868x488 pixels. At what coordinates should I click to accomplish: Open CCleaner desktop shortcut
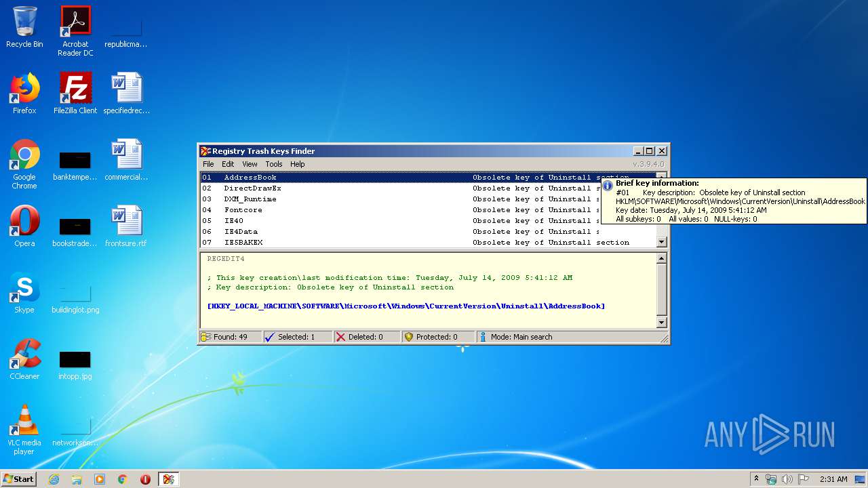tap(24, 359)
